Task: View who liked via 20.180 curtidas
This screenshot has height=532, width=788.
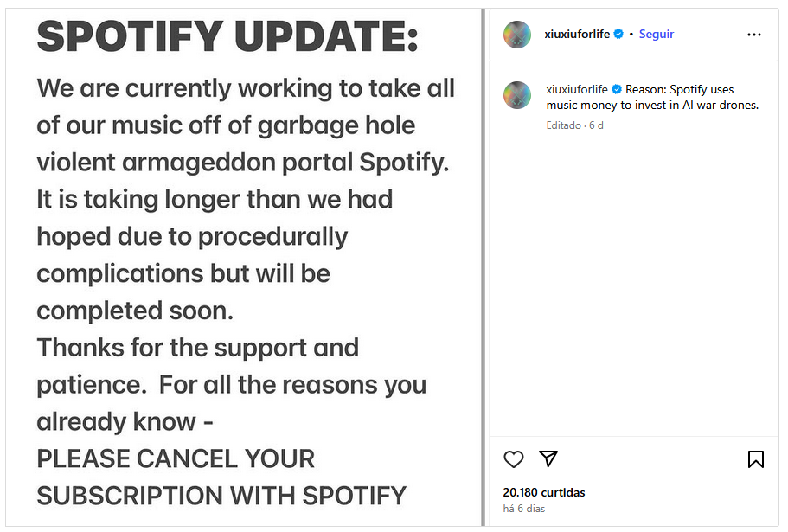Action: 544,492
